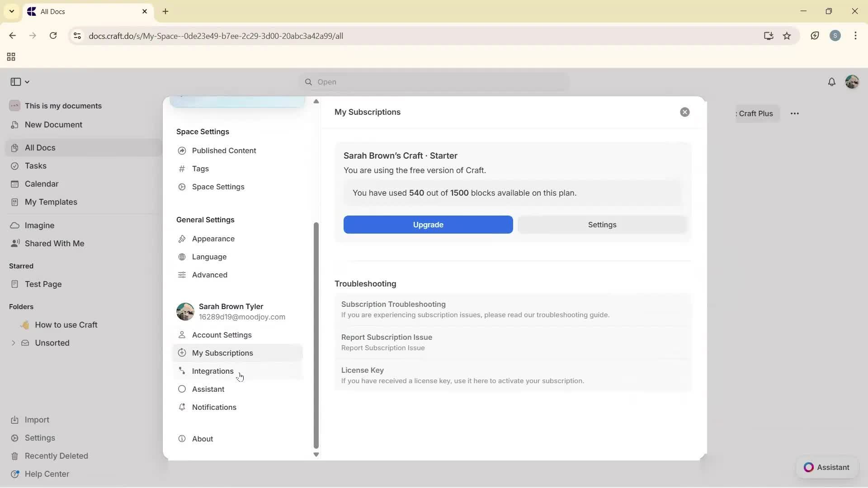Open the Notifications settings panel

tap(214, 407)
